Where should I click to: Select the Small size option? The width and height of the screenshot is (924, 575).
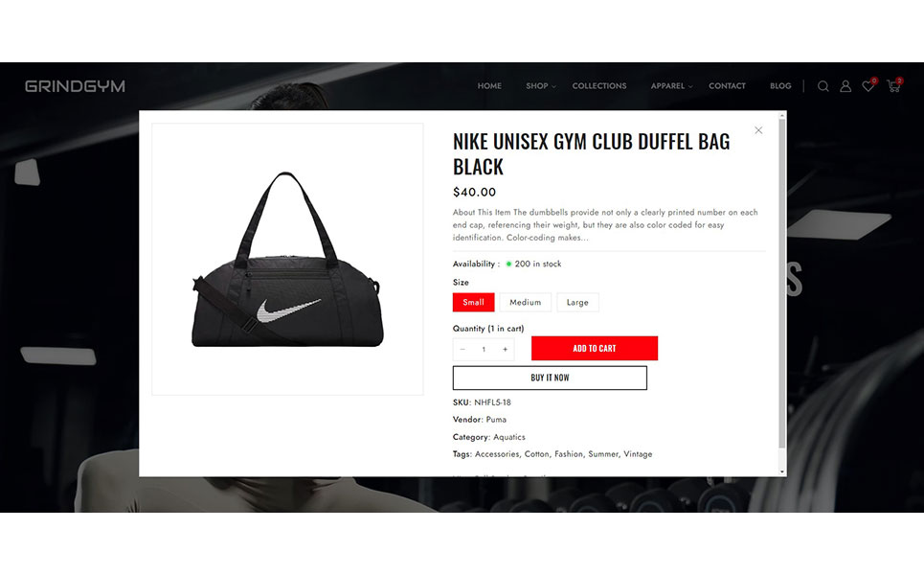click(x=473, y=302)
